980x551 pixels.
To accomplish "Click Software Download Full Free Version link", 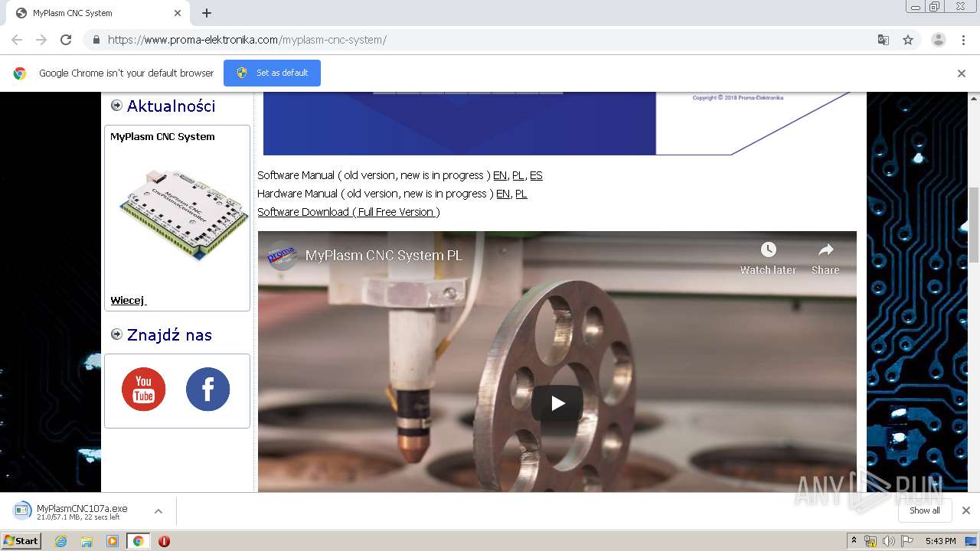I will click(x=348, y=212).
